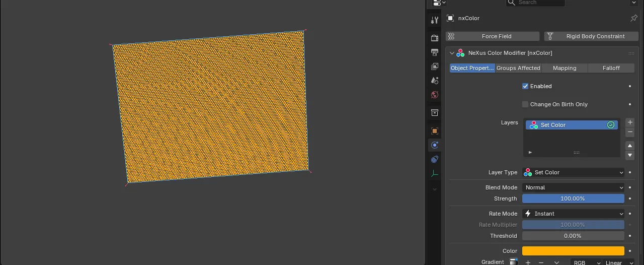The image size is (644, 265).
Task: Open the Physics properties tab
Action: point(435,145)
